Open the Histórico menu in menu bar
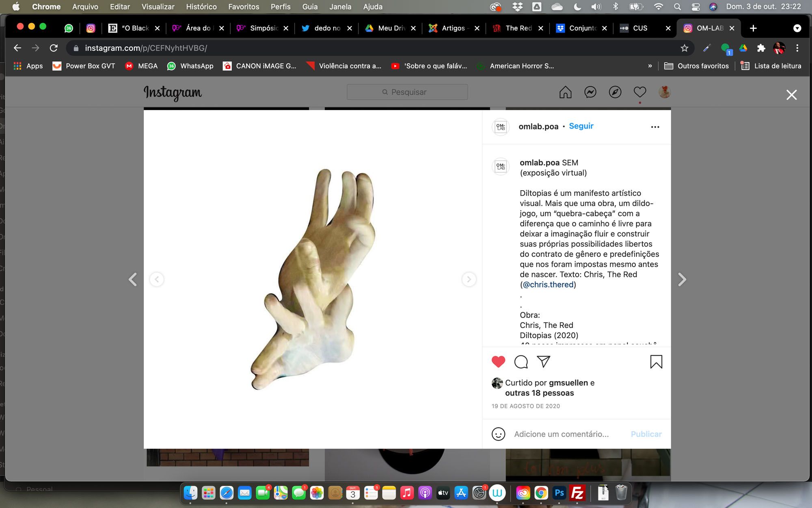 click(201, 7)
